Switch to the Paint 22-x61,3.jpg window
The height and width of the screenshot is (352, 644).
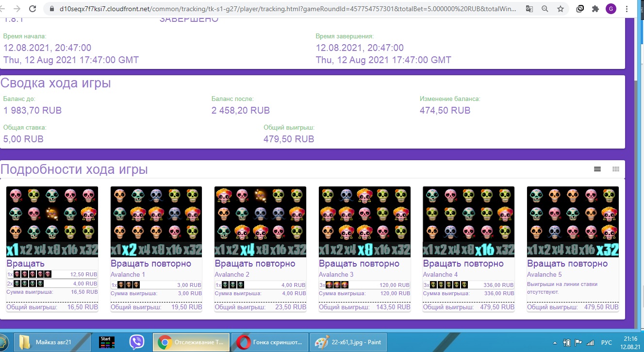pos(348,342)
